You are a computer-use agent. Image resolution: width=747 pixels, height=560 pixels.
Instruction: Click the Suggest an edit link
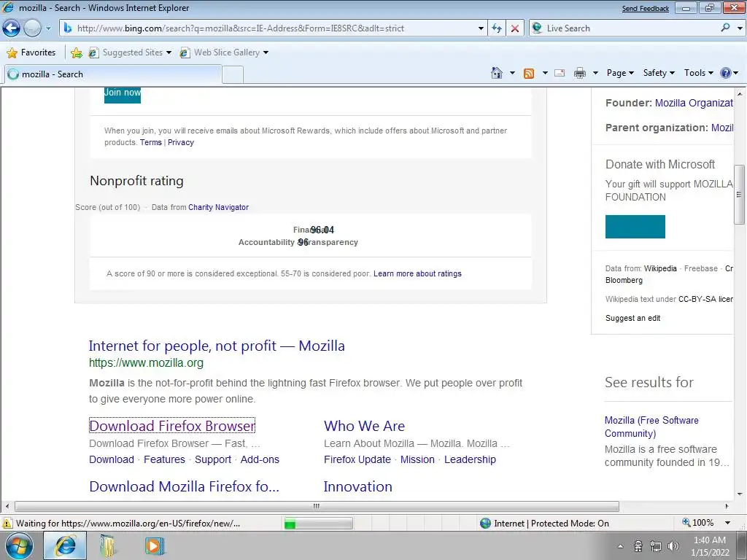(632, 318)
